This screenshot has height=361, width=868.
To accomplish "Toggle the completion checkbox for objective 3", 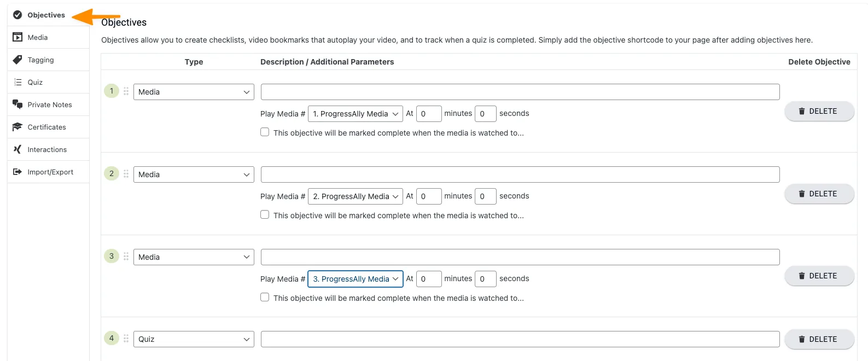I will (265, 298).
